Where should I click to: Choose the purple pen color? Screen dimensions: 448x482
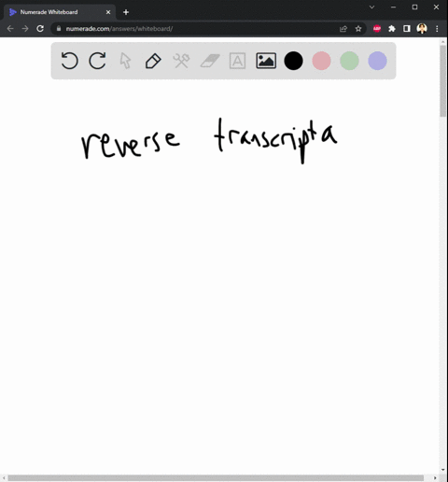(377, 61)
